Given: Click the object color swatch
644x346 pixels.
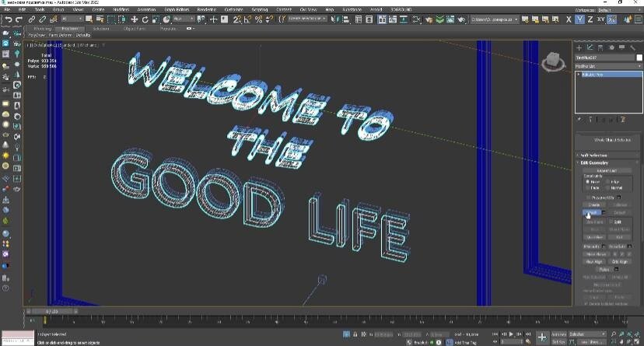Looking at the screenshot, I should pos(639,58).
